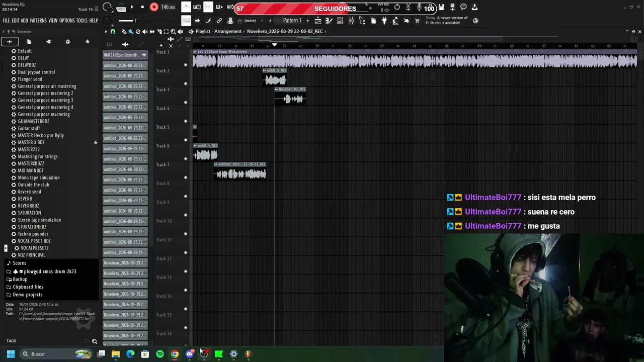Select the Techno pounder preset
This screenshot has width=644, height=362.
click(x=33, y=234)
